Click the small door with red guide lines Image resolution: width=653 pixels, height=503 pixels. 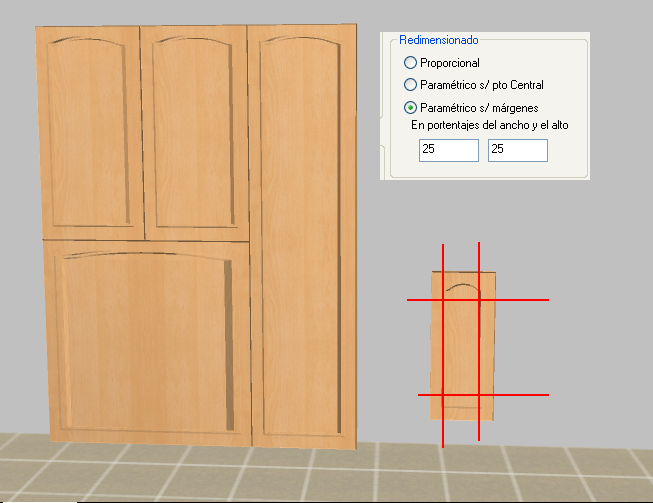click(x=463, y=346)
